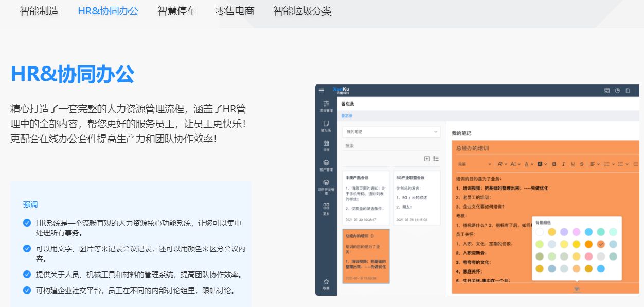Toggle strikethrough formatting in the note editor
This screenshot has width=644, height=307.
(x=582, y=164)
